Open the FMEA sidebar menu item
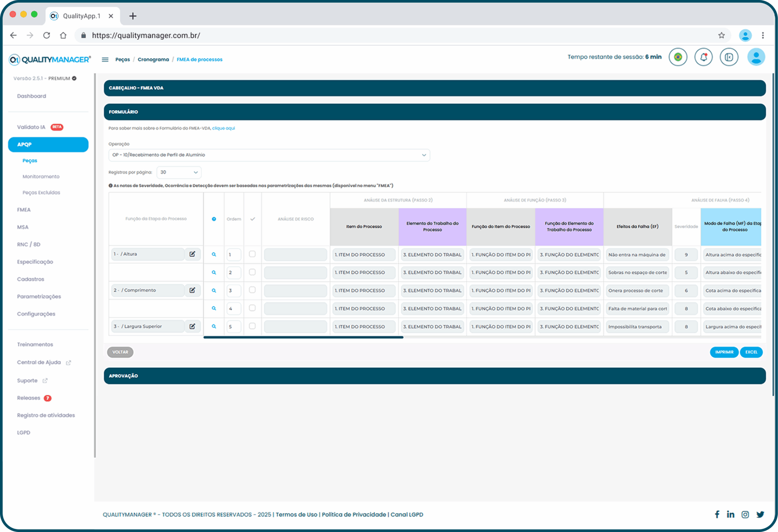Screen dimensions: 778x532 (24, 210)
